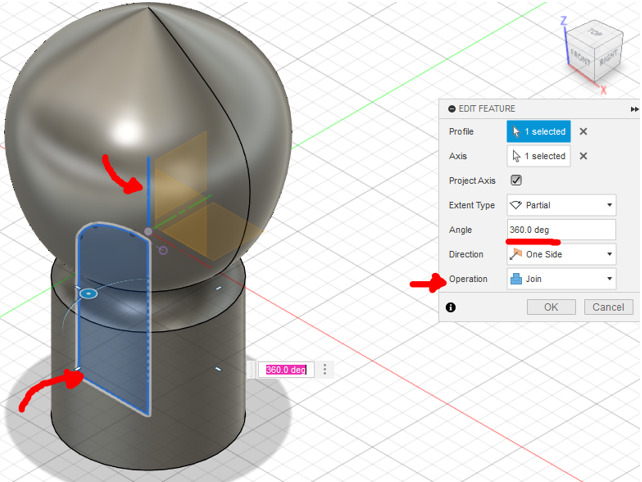Click the double-arrow expand icon on dialog
Screen dimensions: 642x482
634,109
